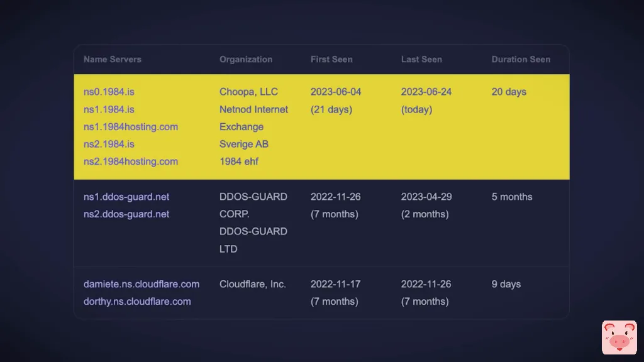This screenshot has width=644, height=362.
Task: Click the pig avatar icon
Action: pos(619,337)
